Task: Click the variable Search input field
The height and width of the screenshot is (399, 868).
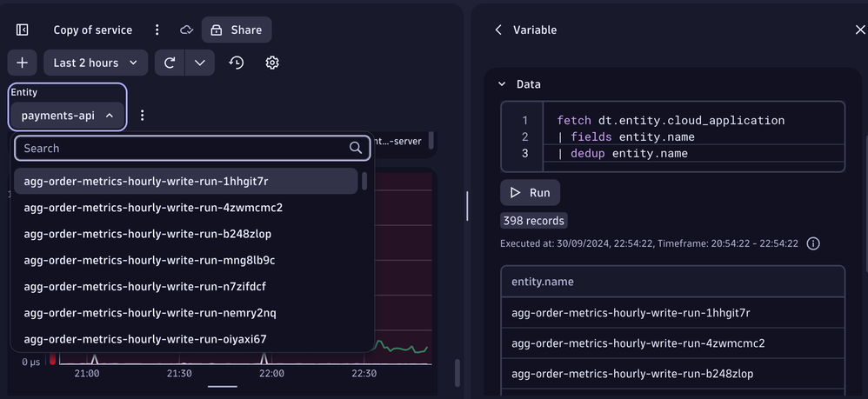Action: (x=183, y=148)
